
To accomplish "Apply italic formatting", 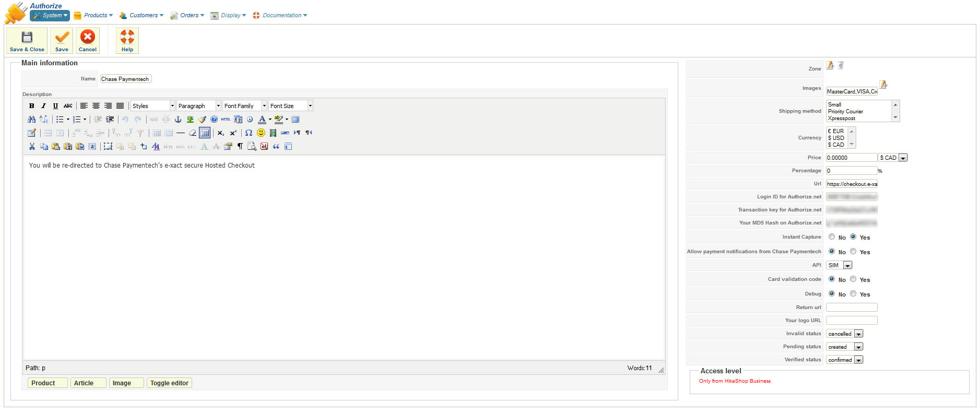I will [x=44, y=106].
